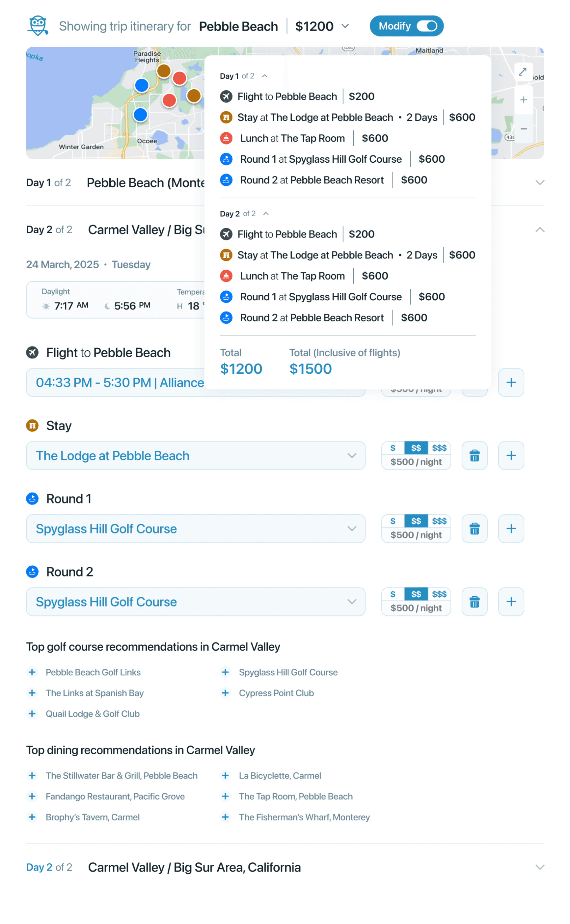Add Cypress Point Club to itinerary
The image size is (570, 924).
click(x=225, y=693)
